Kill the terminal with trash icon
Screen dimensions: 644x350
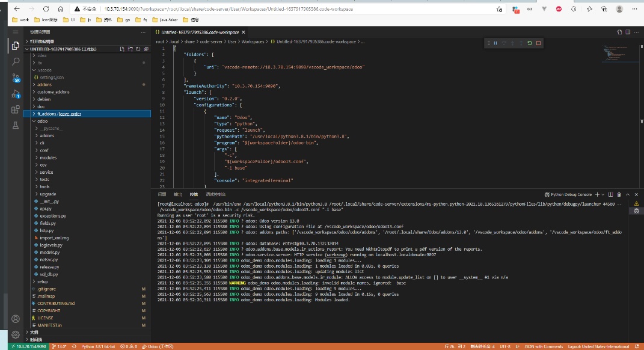tap(619, 194)
